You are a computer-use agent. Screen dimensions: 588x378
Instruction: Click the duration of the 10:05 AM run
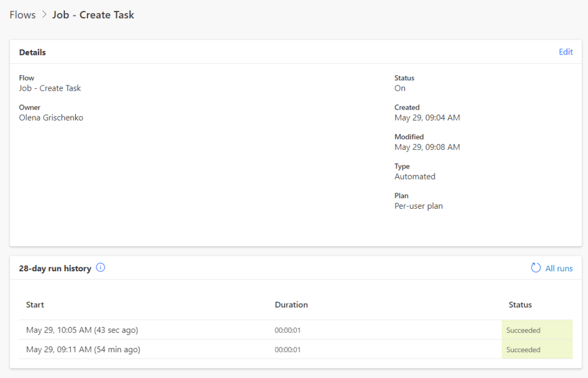click(288, 330)
